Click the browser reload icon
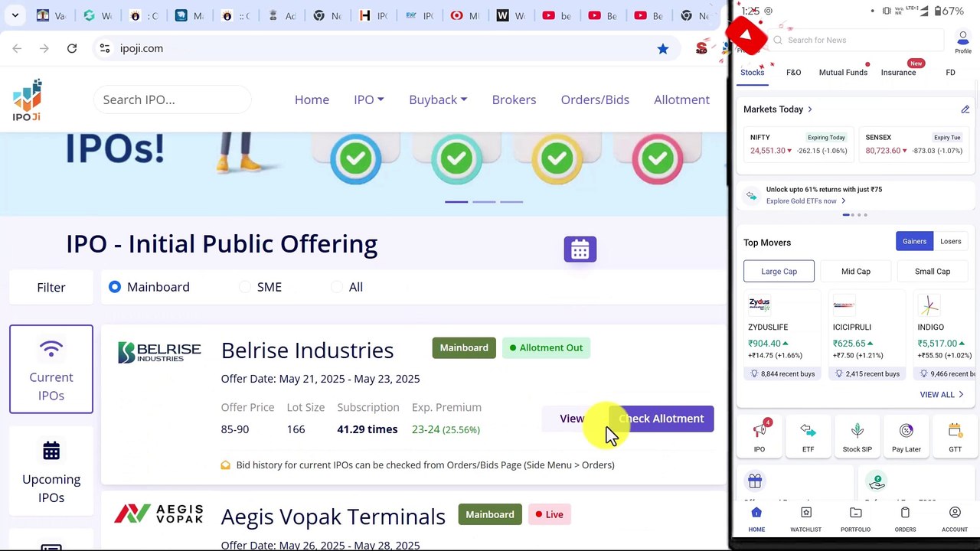The height and width of the screenshot is (551, 980). click(72, 48)
